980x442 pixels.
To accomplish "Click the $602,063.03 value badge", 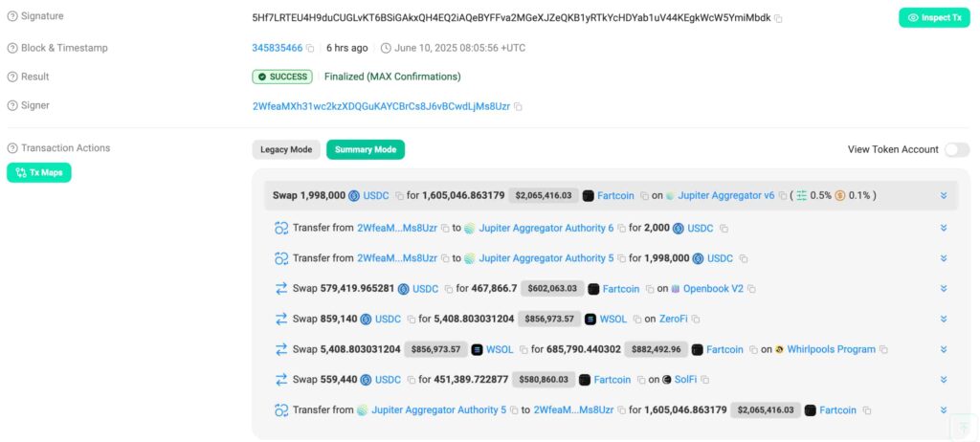I will [x=552, y=289].
